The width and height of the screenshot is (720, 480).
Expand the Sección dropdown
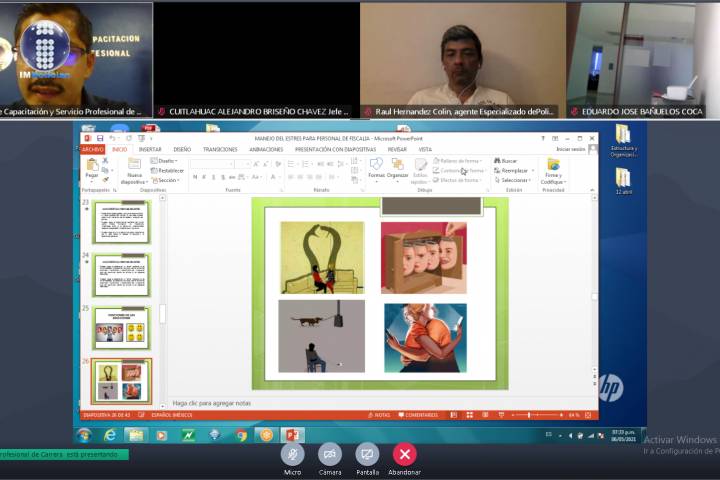[x=167, y=180]
